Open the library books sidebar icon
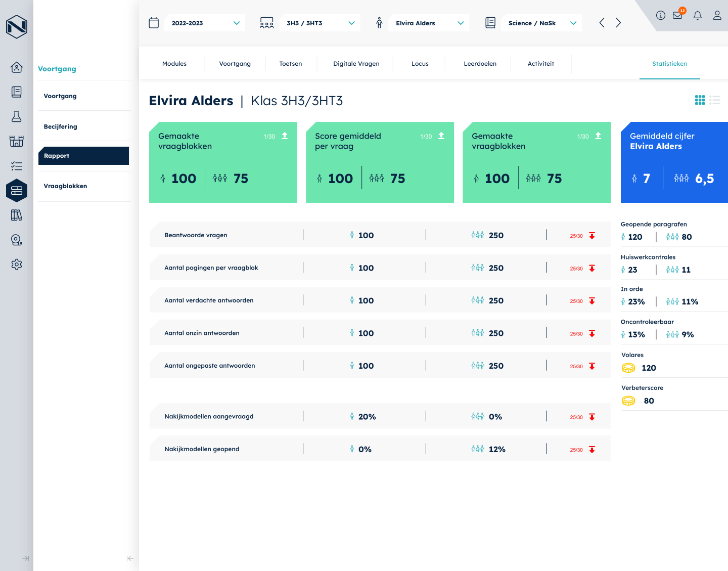Screen dimensions: 728x571 pyautogui.click(x=17, y=215)
